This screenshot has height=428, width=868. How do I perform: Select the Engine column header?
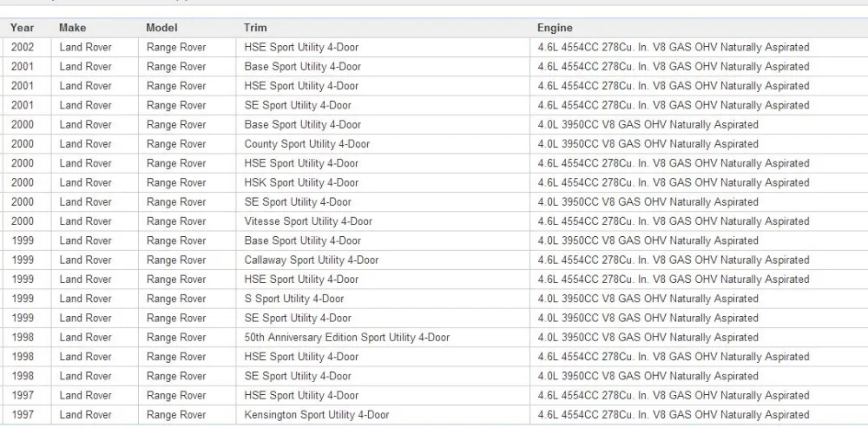click(555, 28)
